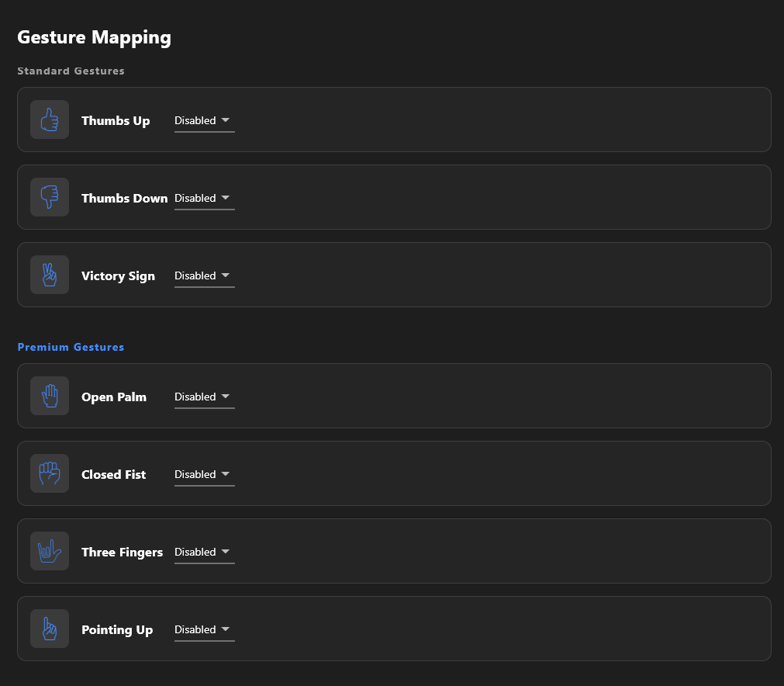Screen dimensions: 784x686
Task: Open the Open Palm action dropdown
Action: (205, 397)
